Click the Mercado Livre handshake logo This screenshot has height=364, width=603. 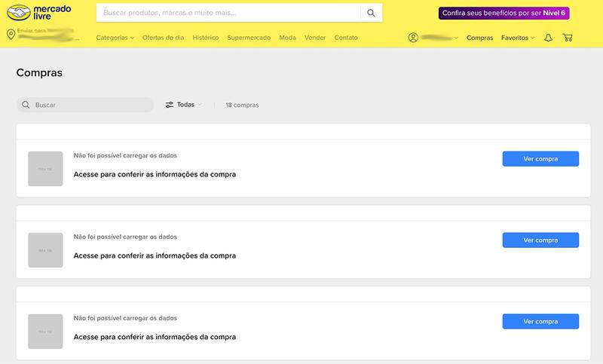(39, 13)
